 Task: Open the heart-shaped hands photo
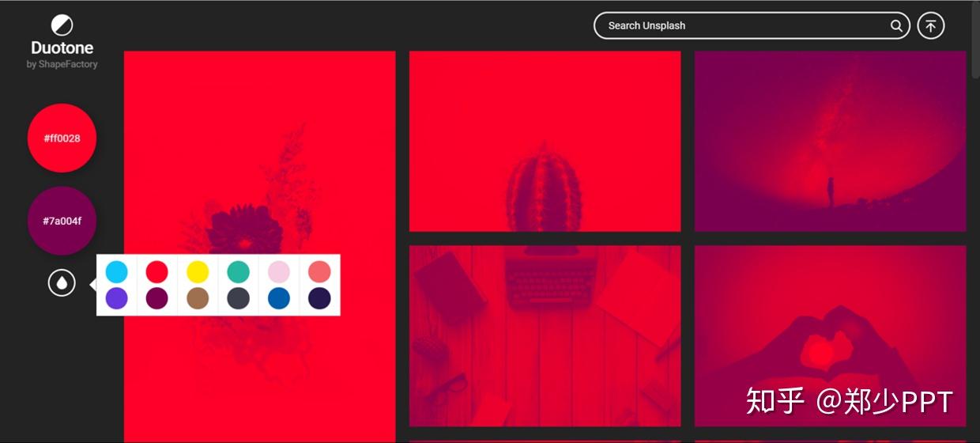[830, 335]
